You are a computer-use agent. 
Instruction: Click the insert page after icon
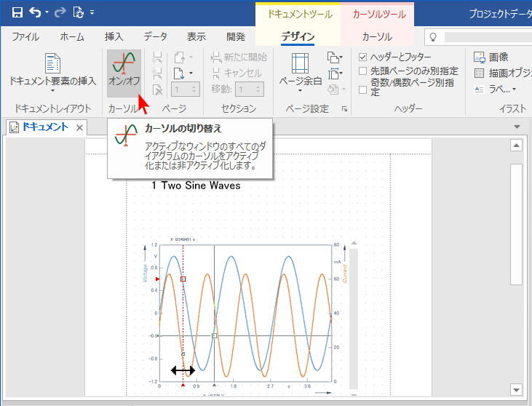pos(157,73)
